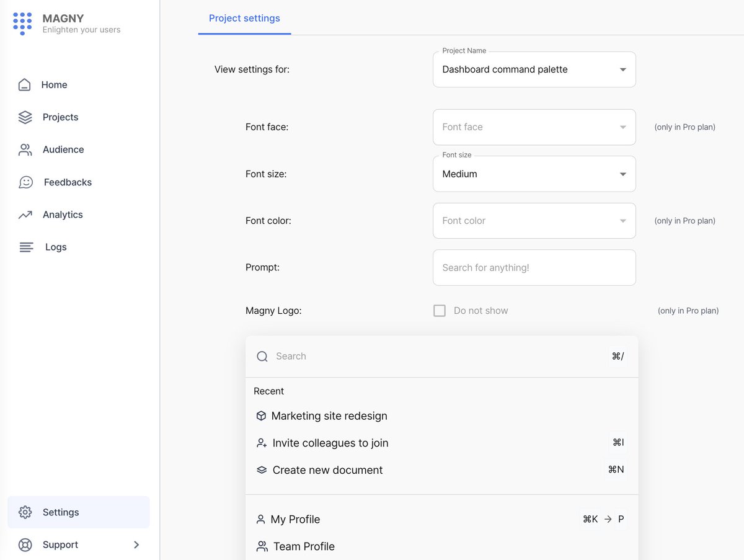Viewport: 744px width, 560px height.
Task: Open the Font face dropdown
Action: point(534,127)
